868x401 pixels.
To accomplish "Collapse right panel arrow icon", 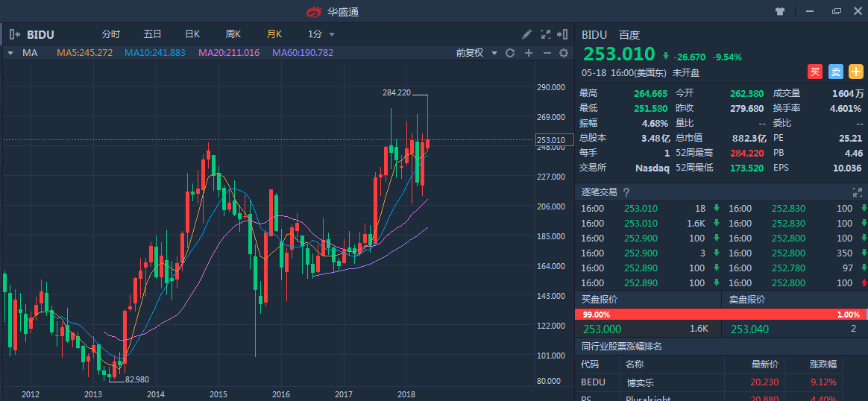I will [x=562, y=34].
